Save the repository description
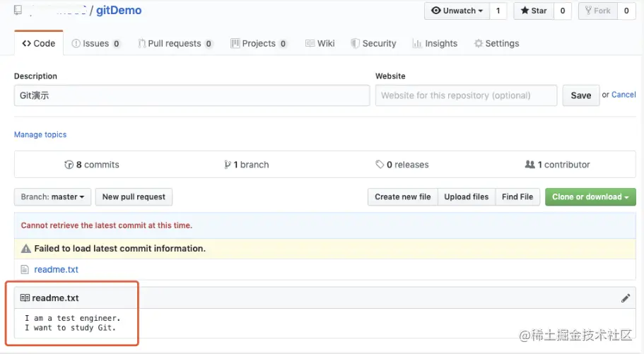The width and height of the screenshot is (644, 354). pyautogui.click(x=581, y=95)
